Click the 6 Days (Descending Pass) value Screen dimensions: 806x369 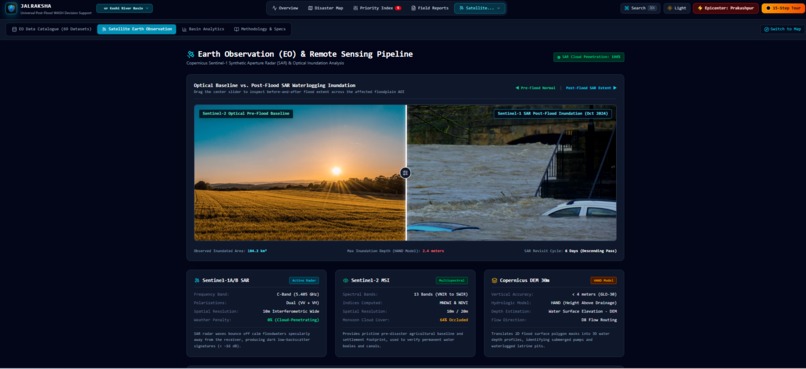pos(591,251)
